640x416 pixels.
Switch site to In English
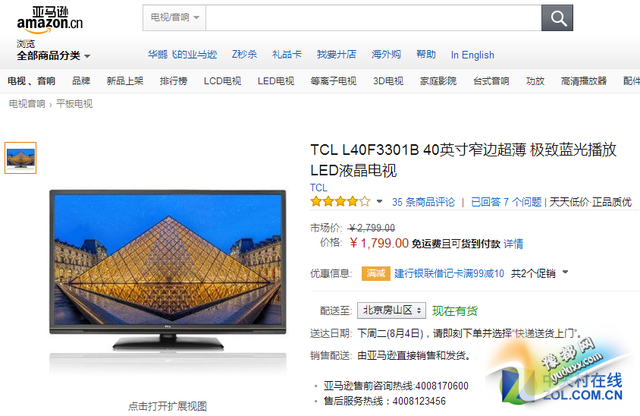coord(472,55)
